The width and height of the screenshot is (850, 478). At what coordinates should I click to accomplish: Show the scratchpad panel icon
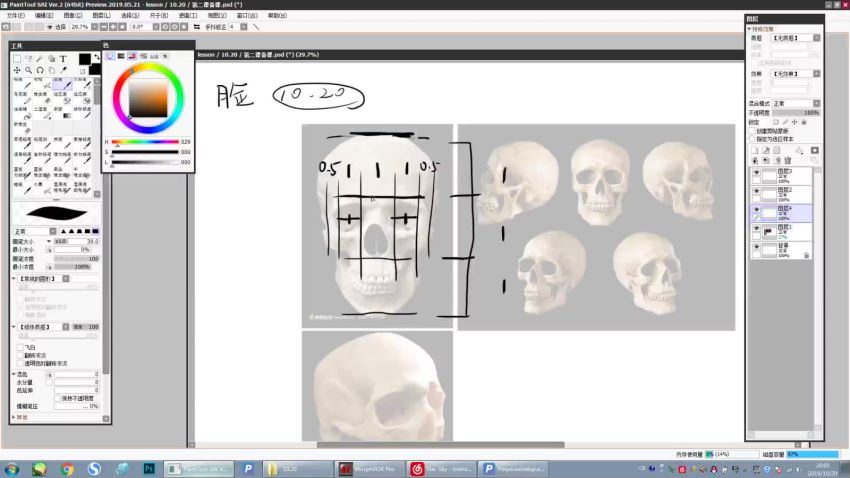click(165, 56)
